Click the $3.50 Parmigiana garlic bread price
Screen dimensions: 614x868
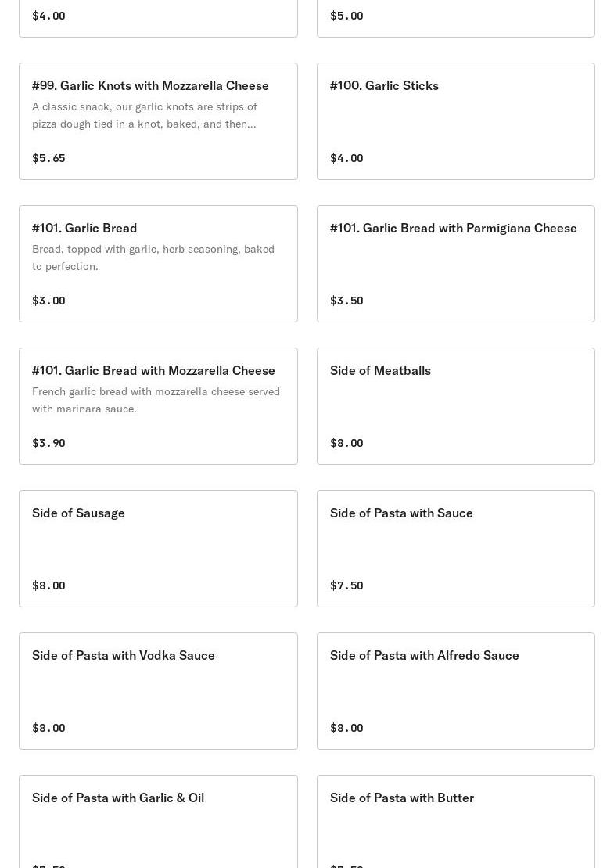coord(346,301)
